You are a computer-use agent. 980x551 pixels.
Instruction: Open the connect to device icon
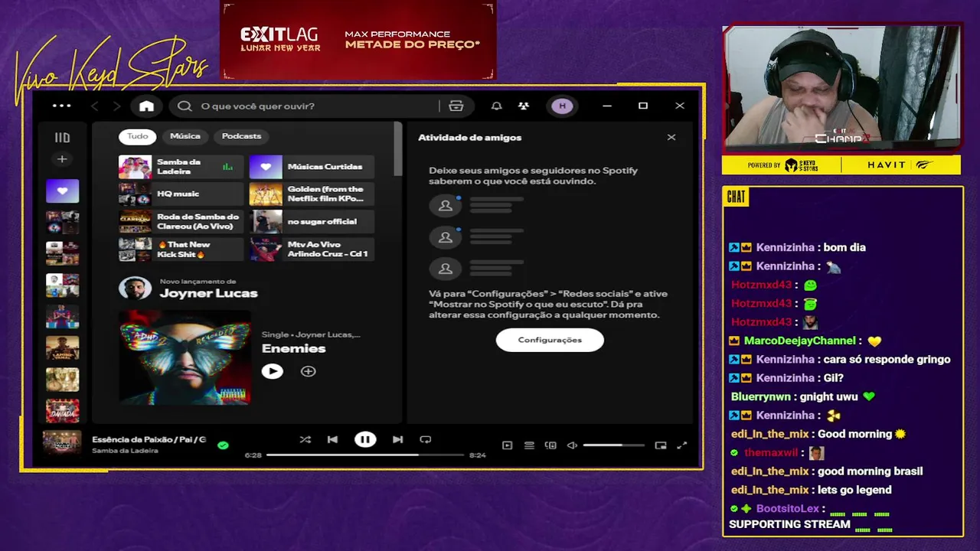[x=550, y=445]
